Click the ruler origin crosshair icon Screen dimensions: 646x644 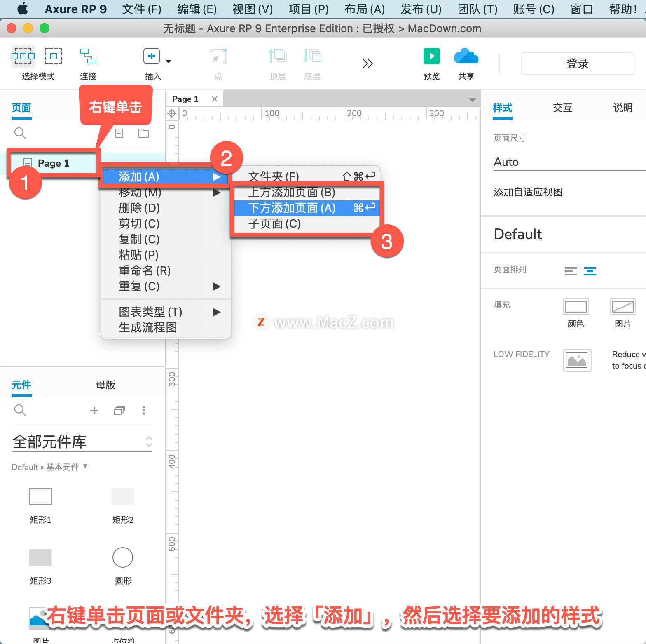coord(172,113)
